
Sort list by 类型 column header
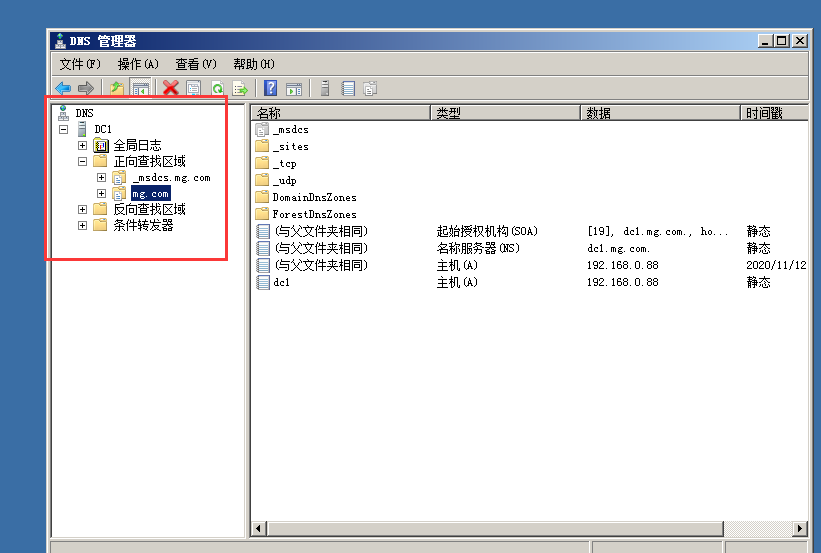pos(505,113)
